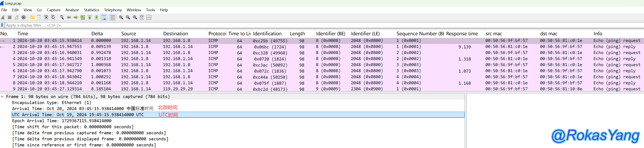
Task: Open the Statistics menu
Action: pos(91,10)
